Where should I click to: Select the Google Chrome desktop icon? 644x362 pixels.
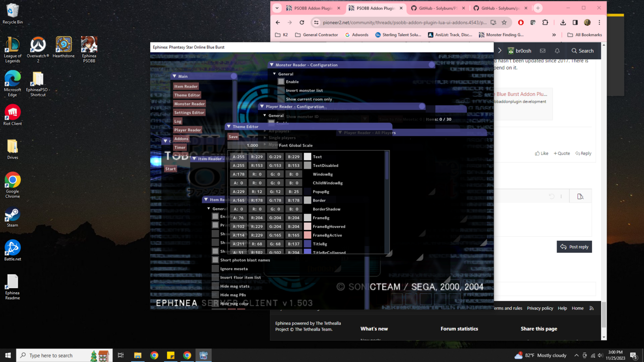pyautogui.click(x=13, y=186)
